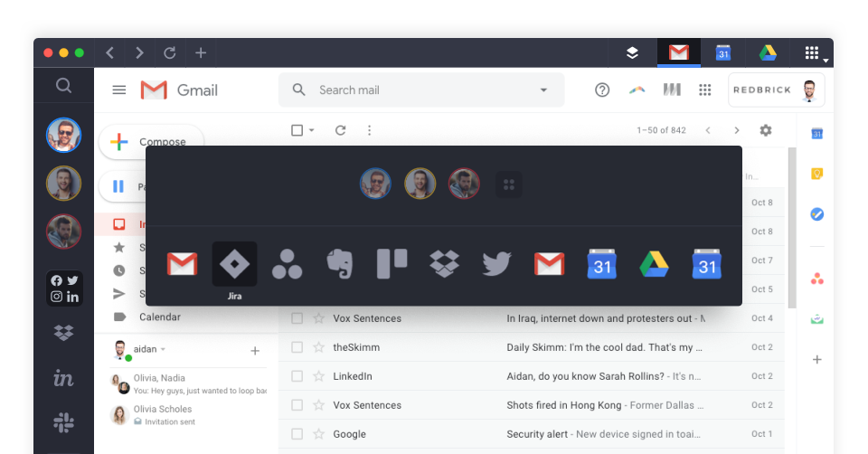
Task: Launch Google Drive in the popup
Action: point(655,263)
